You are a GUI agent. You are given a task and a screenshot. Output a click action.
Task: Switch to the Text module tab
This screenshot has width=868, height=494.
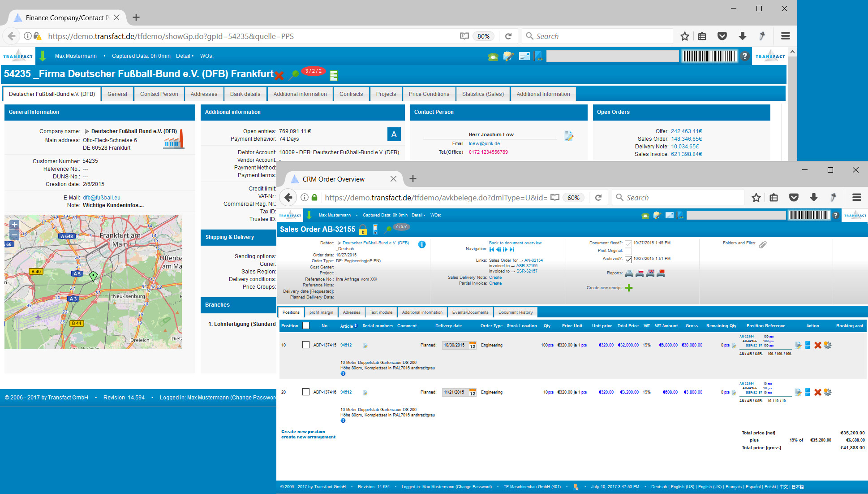point(381,312)
